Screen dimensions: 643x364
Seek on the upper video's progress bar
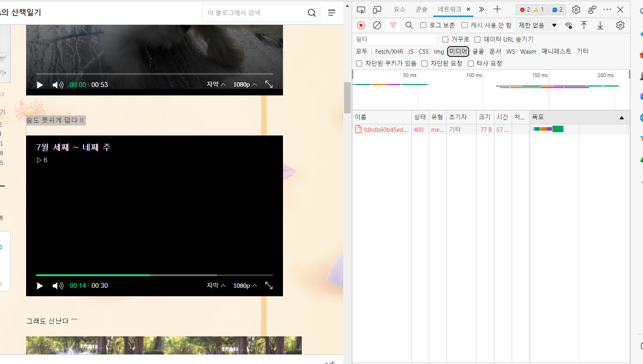[x=155, y=74]
